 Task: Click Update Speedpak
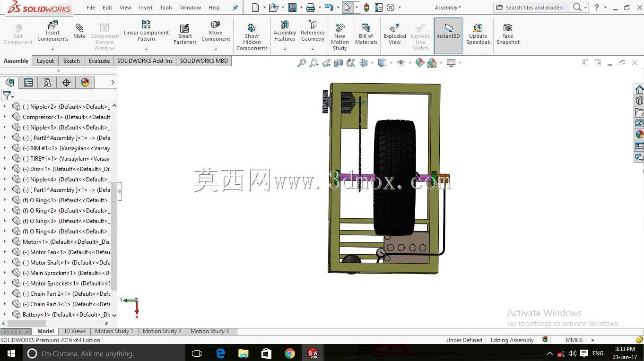click(x=478, y=34)
